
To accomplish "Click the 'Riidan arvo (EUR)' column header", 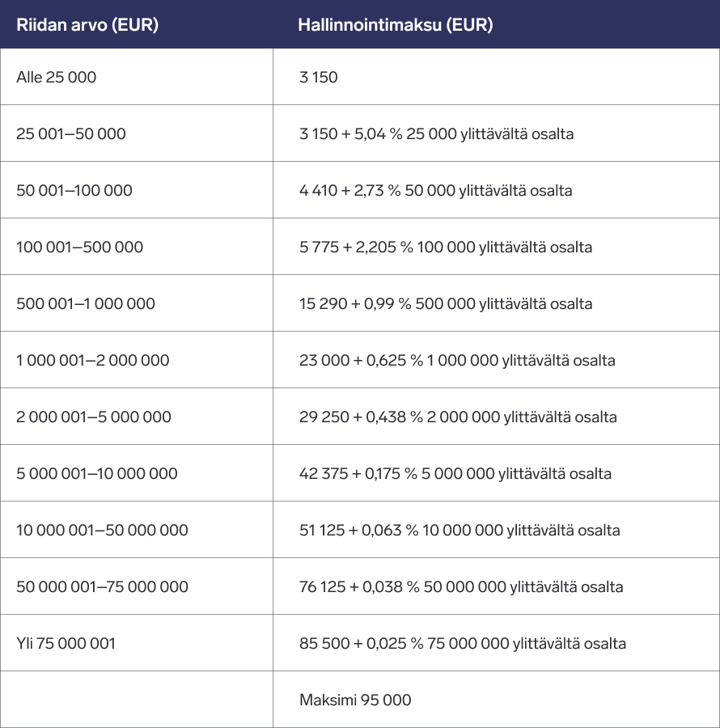I will [87, 25].
